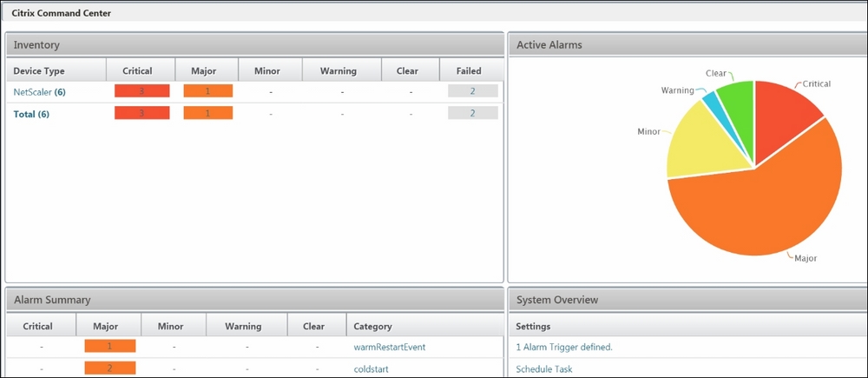Open the Failed 2 cell in Total row

point(473,113)
